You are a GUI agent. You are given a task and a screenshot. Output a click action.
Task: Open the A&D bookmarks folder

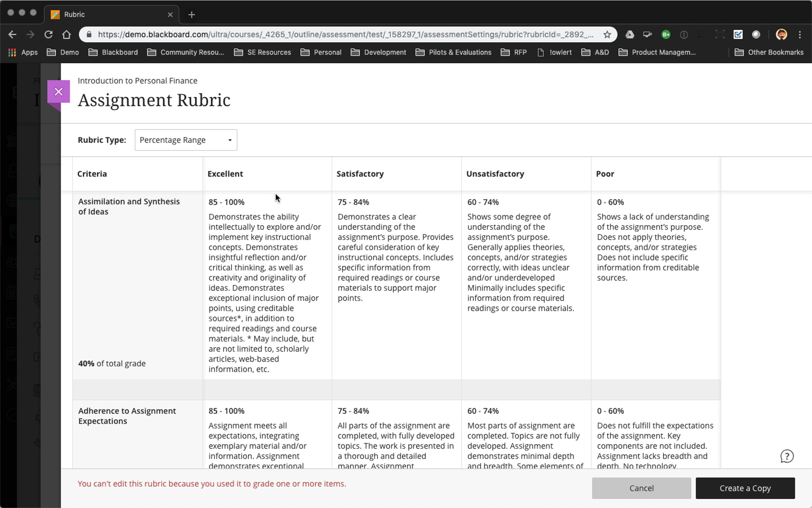595,52
